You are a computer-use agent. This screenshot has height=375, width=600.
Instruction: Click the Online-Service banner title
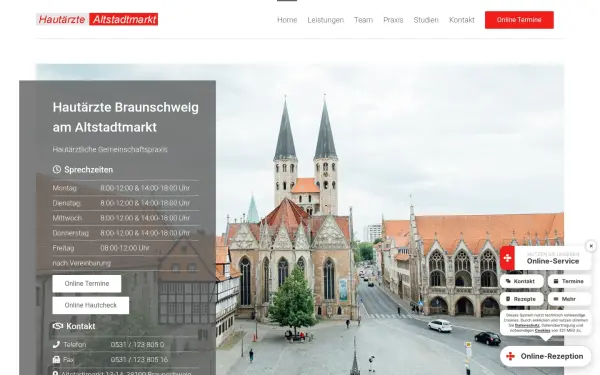[x=553, y=261]
